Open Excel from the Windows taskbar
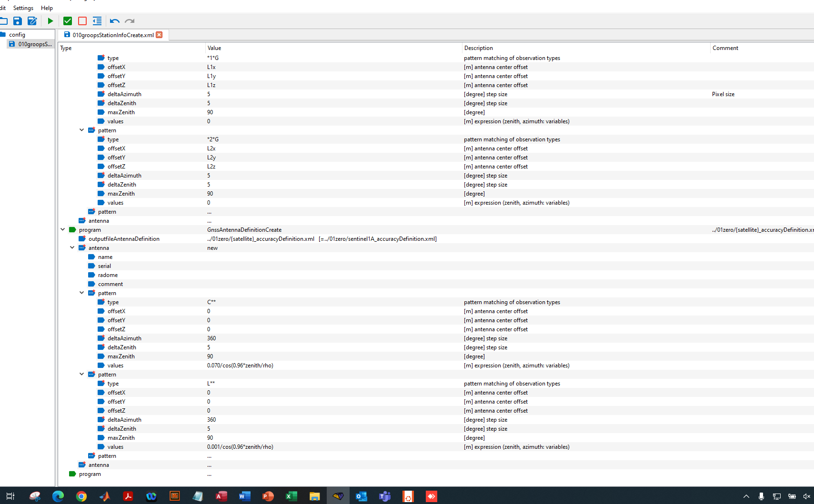 tap(291, 496)
